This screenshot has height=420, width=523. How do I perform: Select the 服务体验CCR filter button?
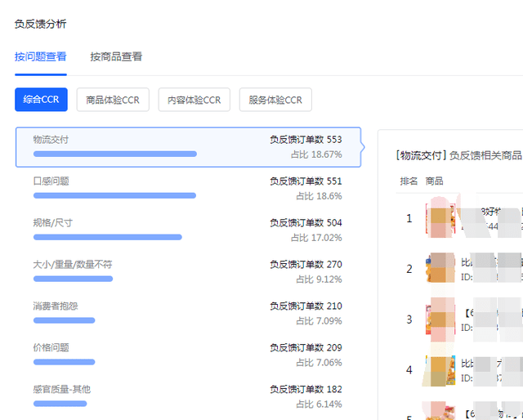275,100
